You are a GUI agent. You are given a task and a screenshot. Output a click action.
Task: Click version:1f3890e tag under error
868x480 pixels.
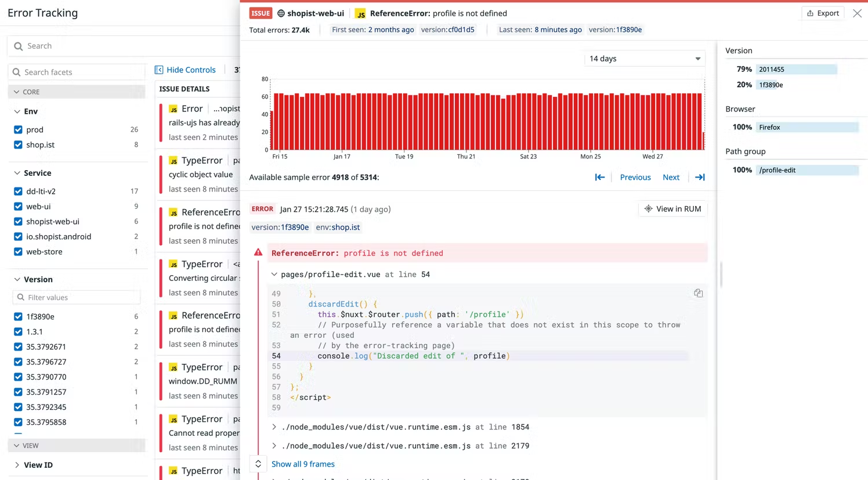[x=280, y=227]
